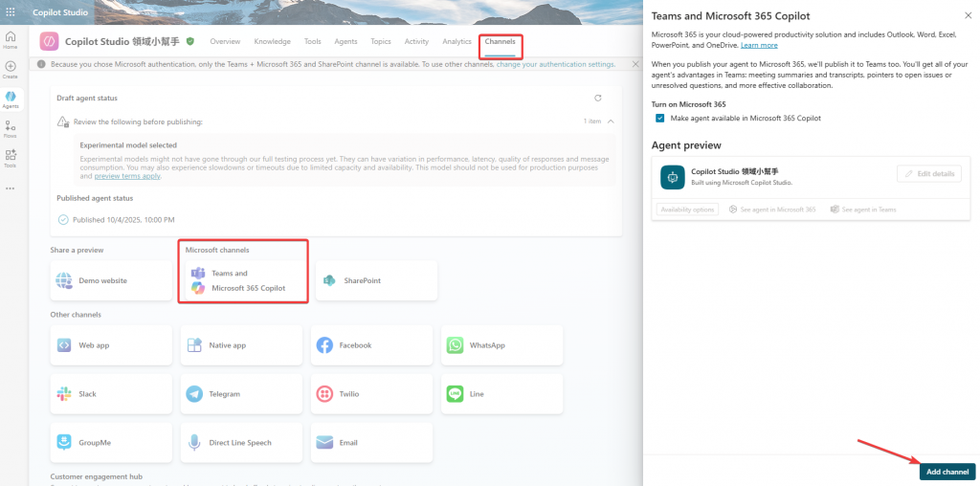Screen dimensions: 980x486
Task: Switch to the Agents tab
Action: coord(345,41)
